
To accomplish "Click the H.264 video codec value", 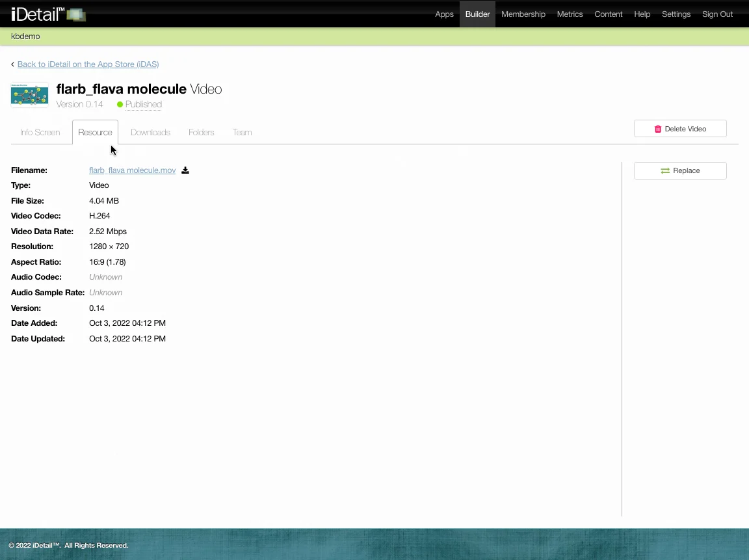I will click(99, 216).
